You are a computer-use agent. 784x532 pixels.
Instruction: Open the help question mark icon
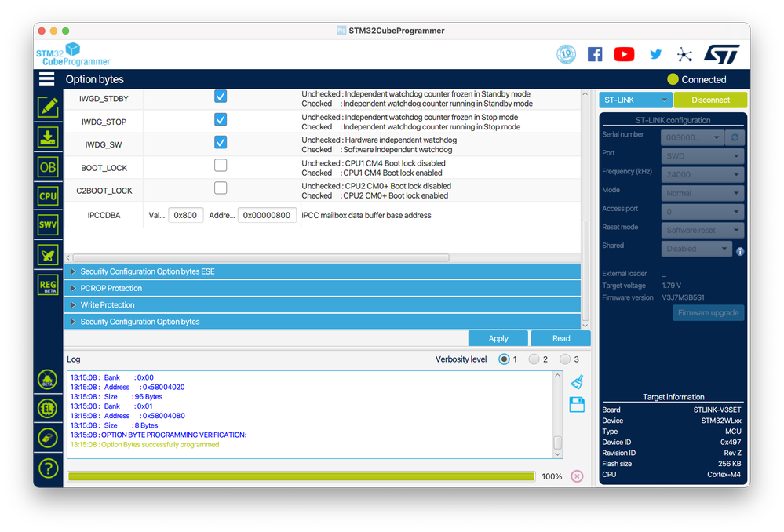[x=48, y=468]
